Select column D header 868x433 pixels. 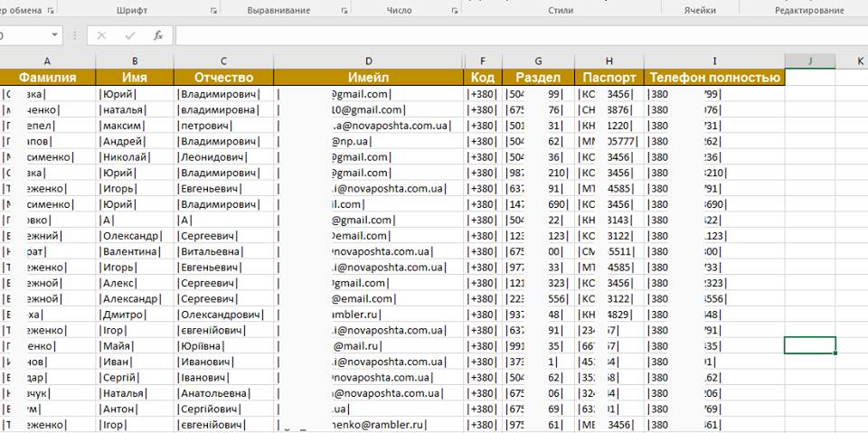pyautogui.click(x=369, y=61)
